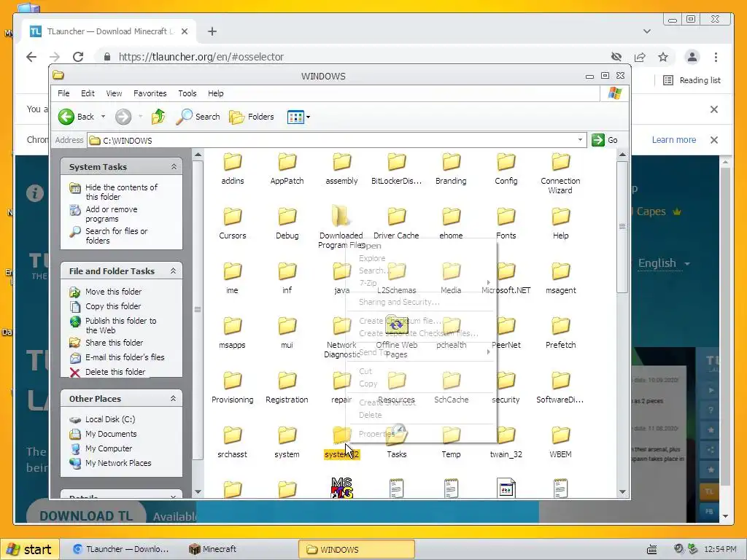
Task: Select the Cursors folder icon
Action: [233, 217]
